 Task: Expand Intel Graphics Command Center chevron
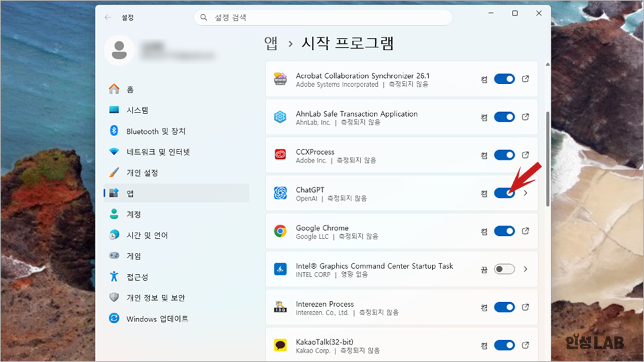525,269
